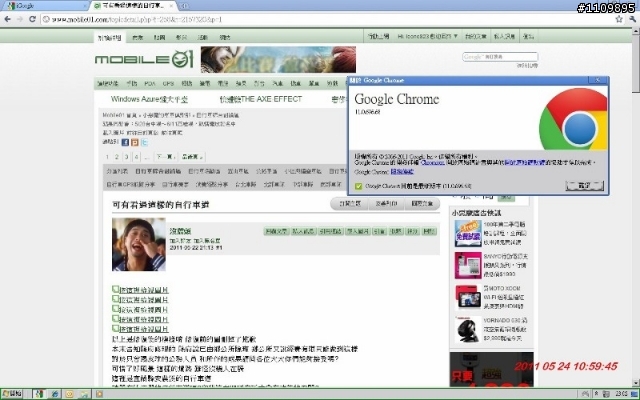Open the game banner advertisement image
The height and width of the screenshot is (400, 640).
pos(278,60)
